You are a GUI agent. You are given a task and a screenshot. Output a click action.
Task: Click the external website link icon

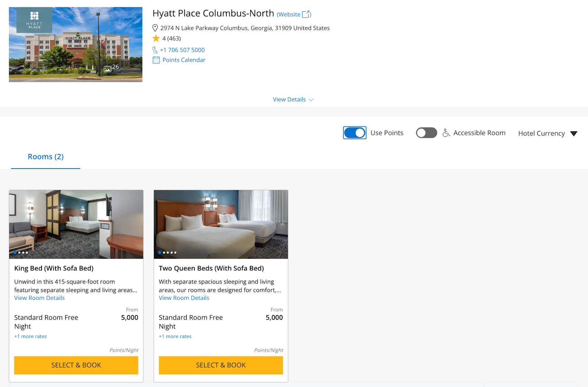pyautogui.click(x=306, y=14)
